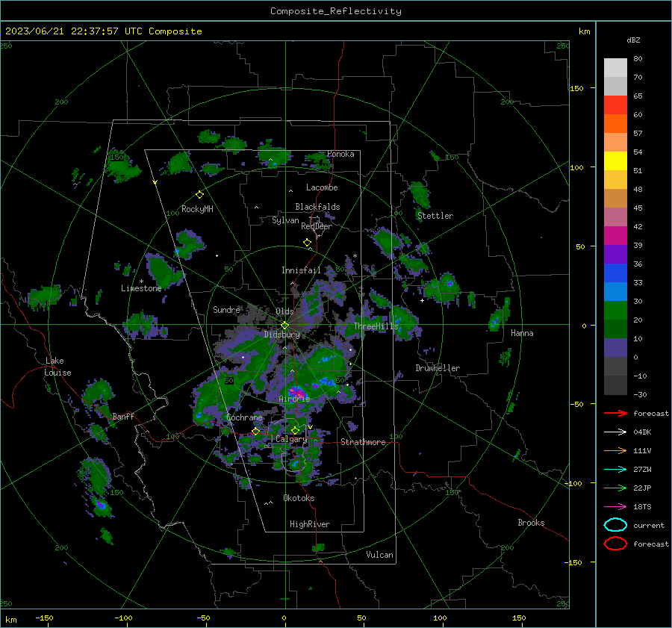Image resolution: width=672 pixels, height=628 pixels.
Task: Click the Cochrane city label
Action: point(244,417)
